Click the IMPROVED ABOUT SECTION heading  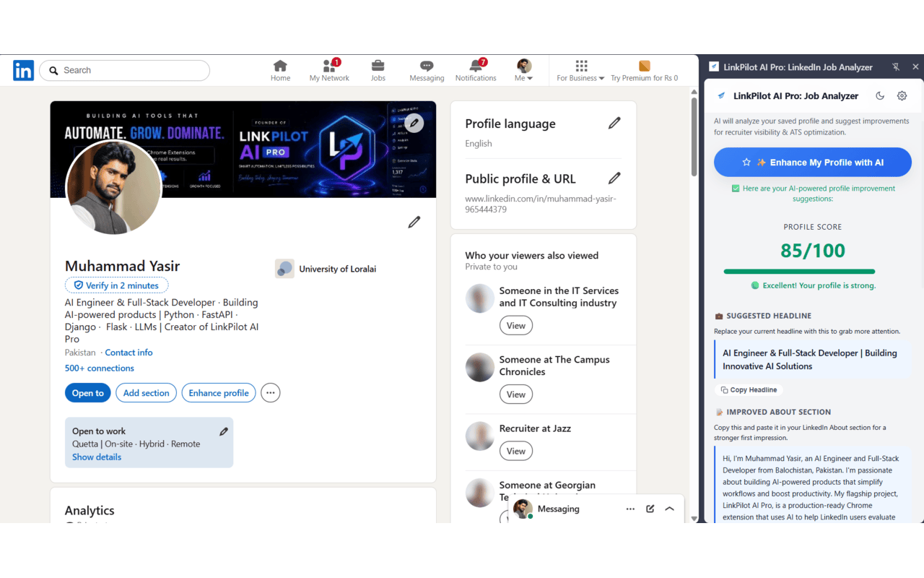point(778,412)
